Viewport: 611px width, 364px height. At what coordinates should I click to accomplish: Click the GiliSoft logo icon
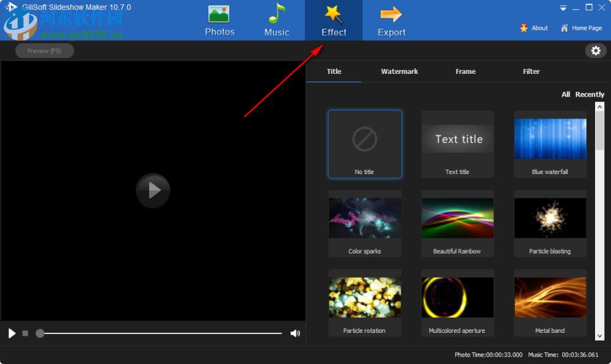pyautogui.click(x=11, y=7)
